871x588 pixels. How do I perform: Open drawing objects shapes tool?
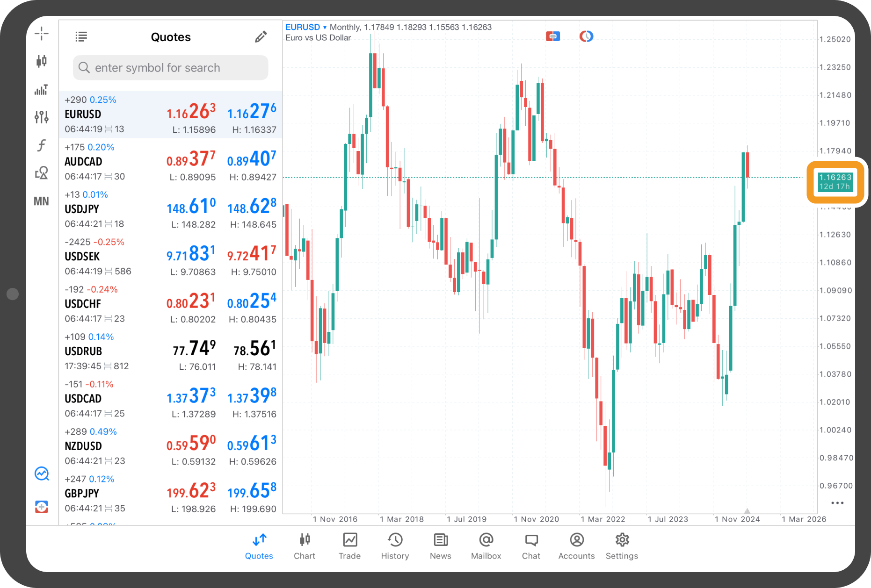42,173
